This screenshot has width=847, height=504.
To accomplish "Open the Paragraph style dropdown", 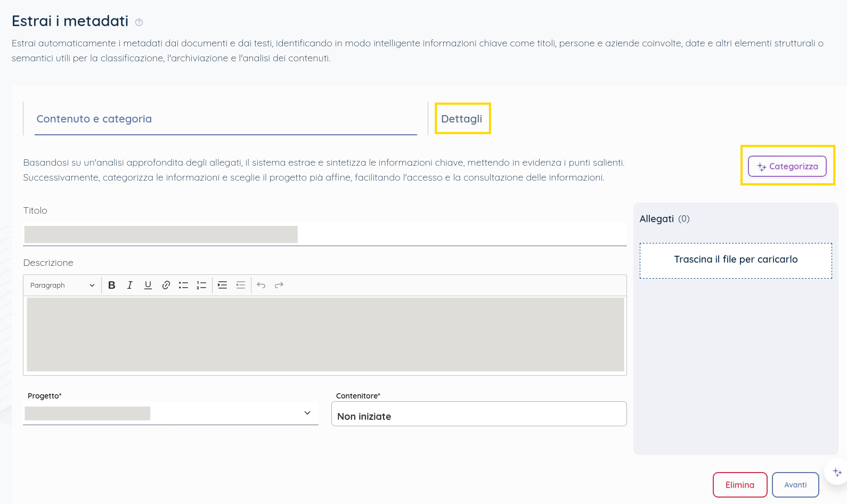I will point(62,285).
